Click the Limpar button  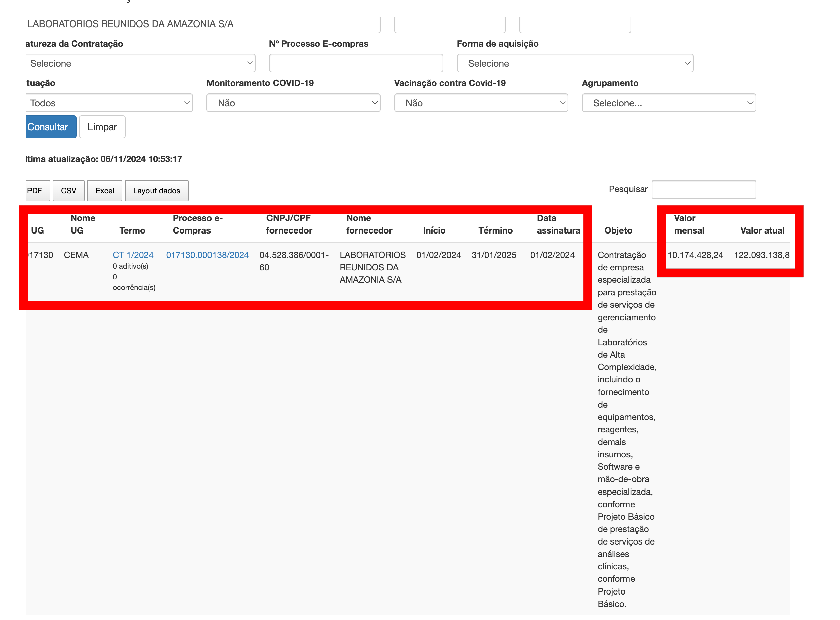click(x=102, y=127)
